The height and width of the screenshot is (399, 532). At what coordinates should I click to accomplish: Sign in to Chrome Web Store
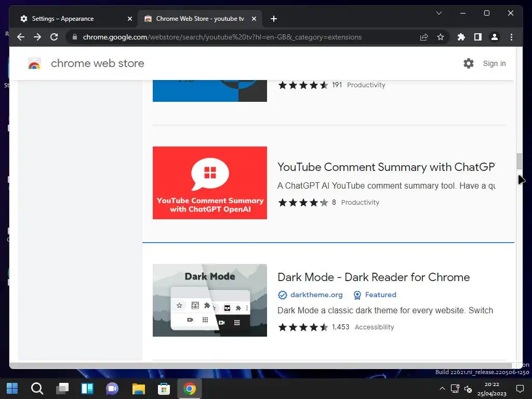point(495,63)
